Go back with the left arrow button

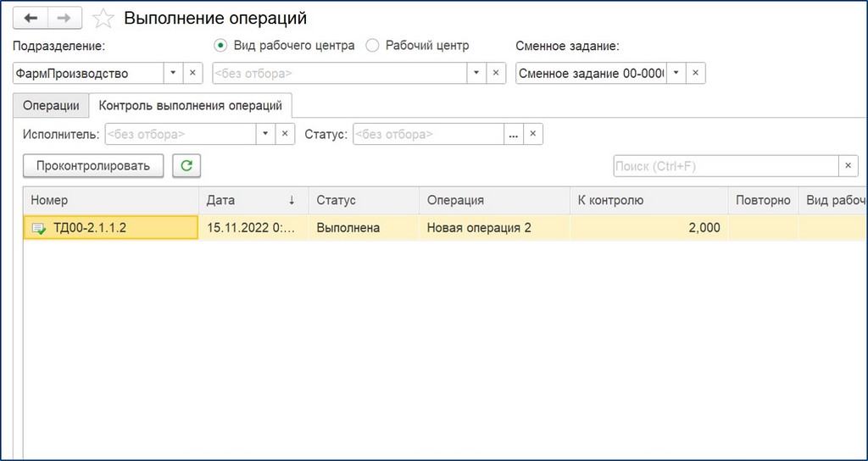31,19
